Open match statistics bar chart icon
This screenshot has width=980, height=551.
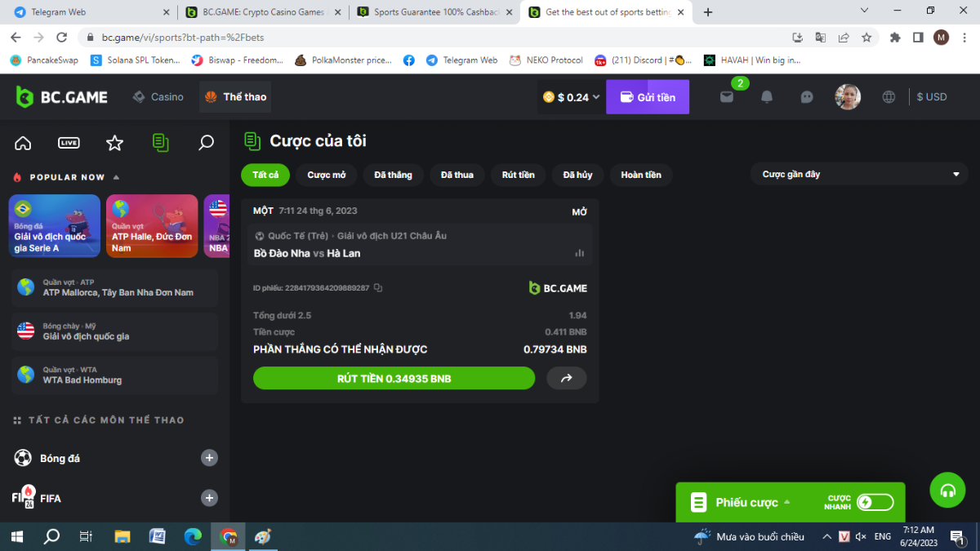pyautogui.click(x=580, y=253)
